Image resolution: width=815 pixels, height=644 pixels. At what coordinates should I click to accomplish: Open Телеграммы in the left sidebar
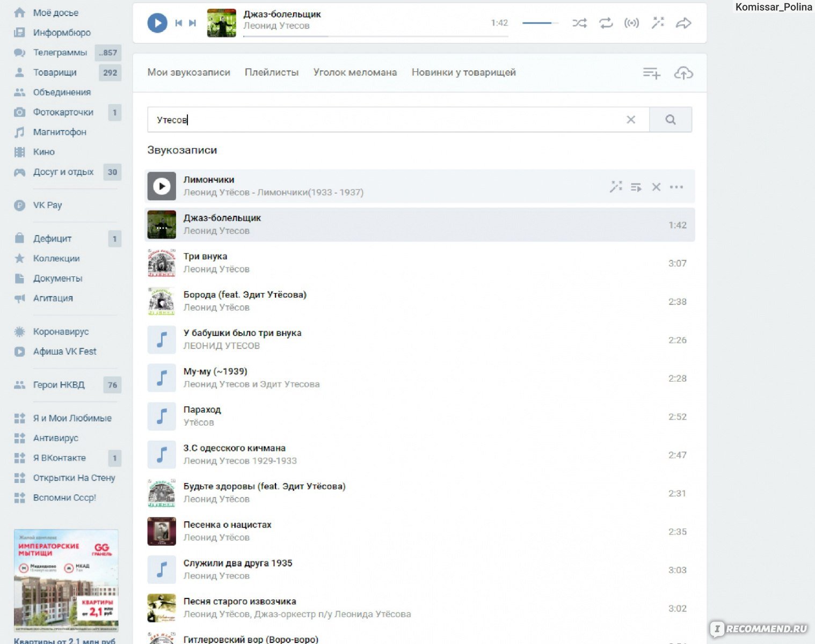click(60, 53)
